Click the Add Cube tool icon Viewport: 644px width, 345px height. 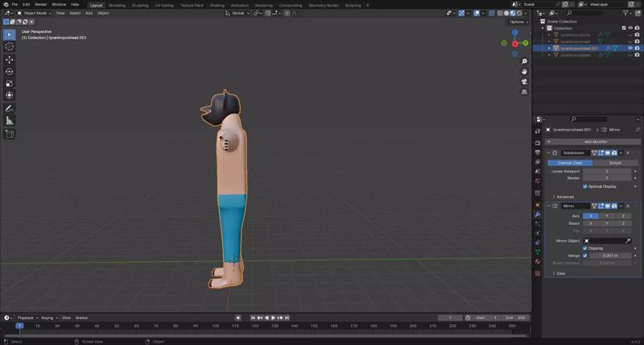tap(10, 134)
